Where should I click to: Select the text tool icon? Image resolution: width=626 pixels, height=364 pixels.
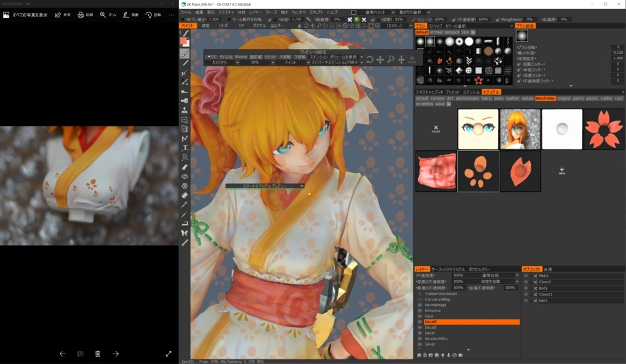(x=185, y=148)
